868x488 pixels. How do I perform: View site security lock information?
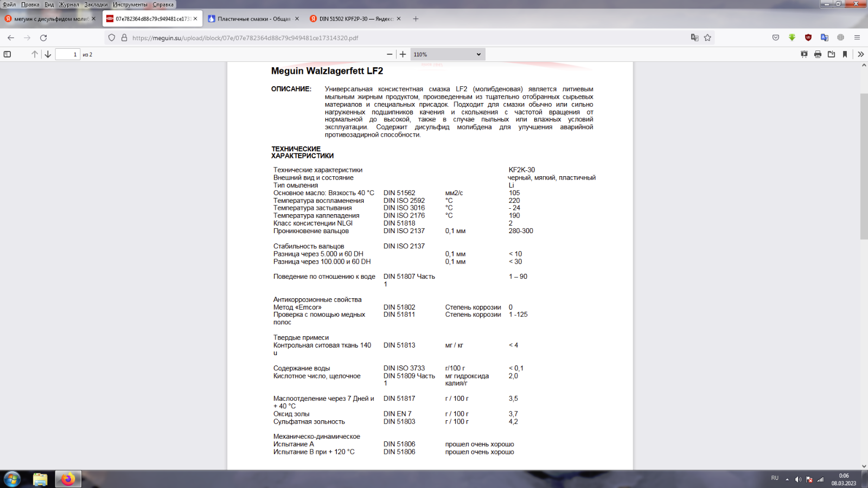click(124, 38)
